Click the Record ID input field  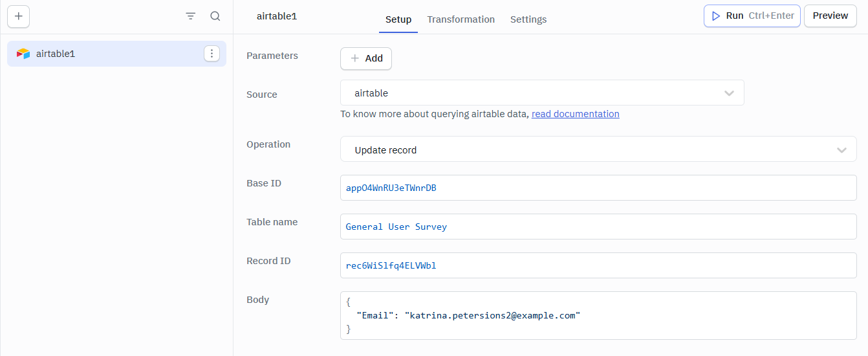point(598,265)
